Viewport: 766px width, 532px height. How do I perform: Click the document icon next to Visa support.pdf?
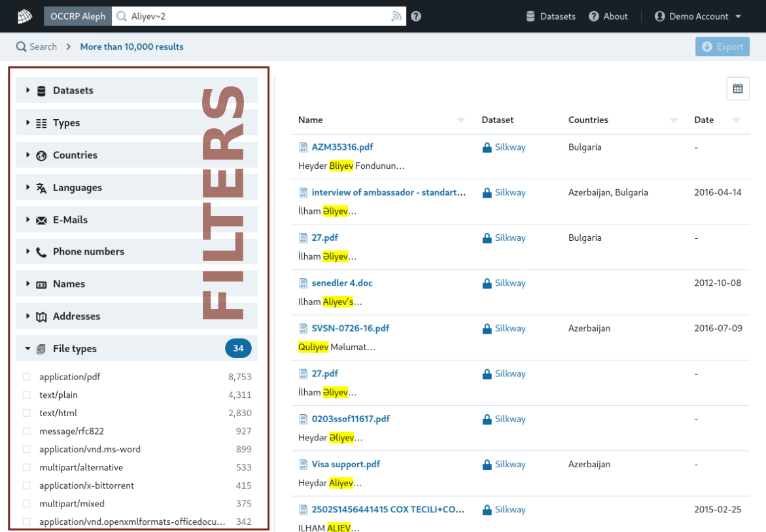coord(304,464)
